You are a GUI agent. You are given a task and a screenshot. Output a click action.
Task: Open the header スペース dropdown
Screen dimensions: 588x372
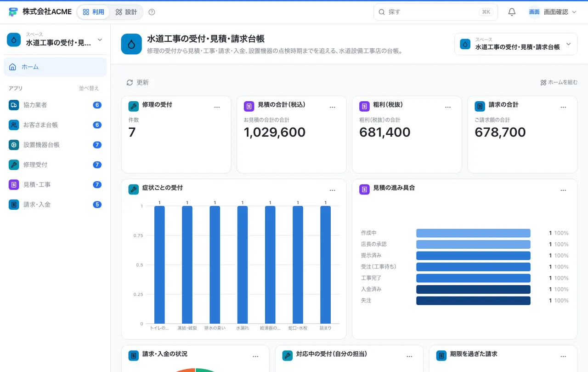516,44
